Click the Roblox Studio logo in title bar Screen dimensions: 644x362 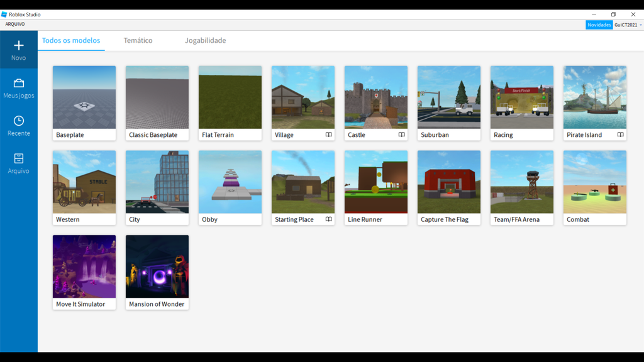4,14
